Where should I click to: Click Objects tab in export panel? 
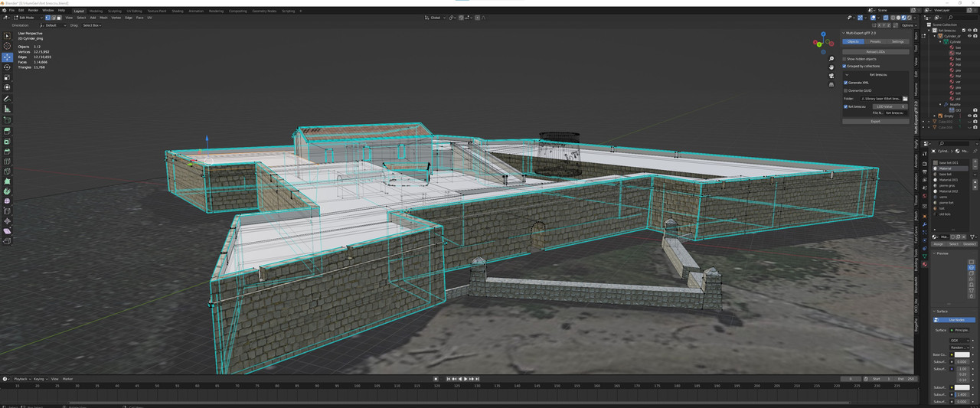tap(853, 41)
